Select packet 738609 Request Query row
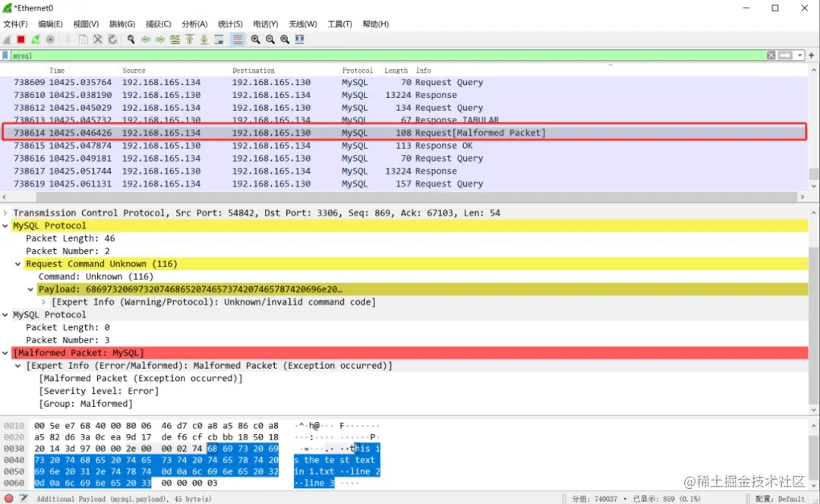This screenshot has height=504, width=820. tap(404, 82)
